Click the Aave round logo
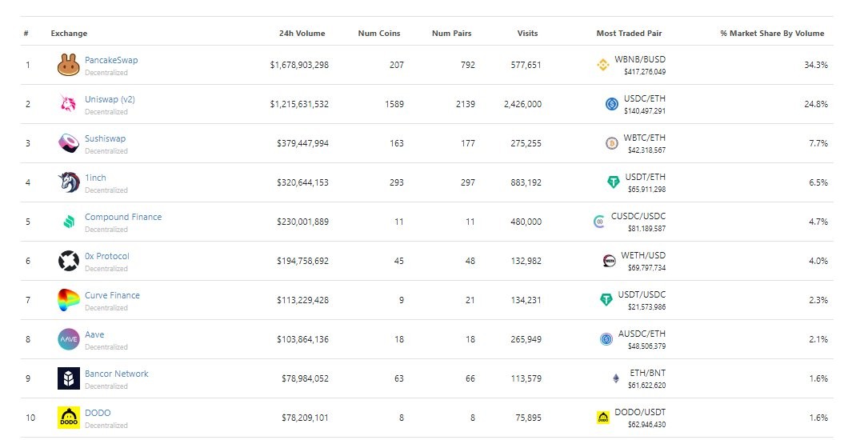This screenshot has height=440, width=868. point(69,339)
